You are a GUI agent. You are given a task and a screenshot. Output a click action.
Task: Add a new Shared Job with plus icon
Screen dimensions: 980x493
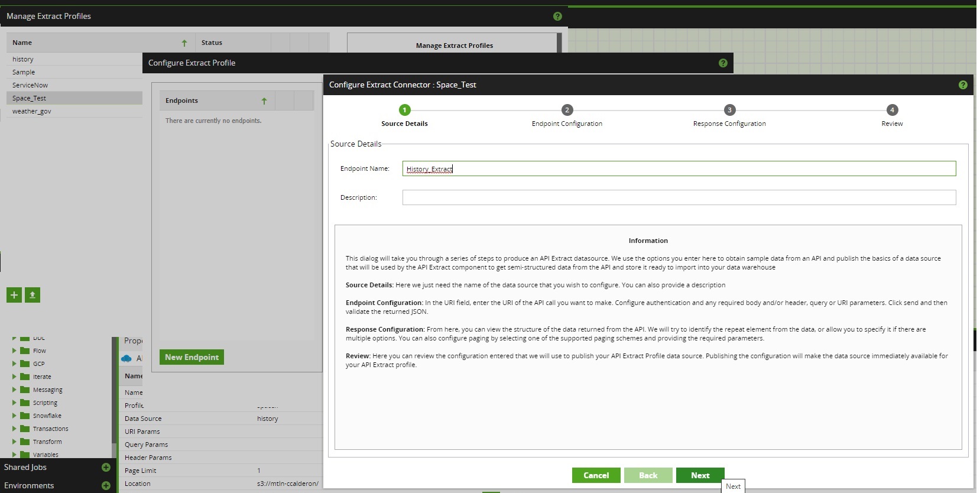click(106, 468)
